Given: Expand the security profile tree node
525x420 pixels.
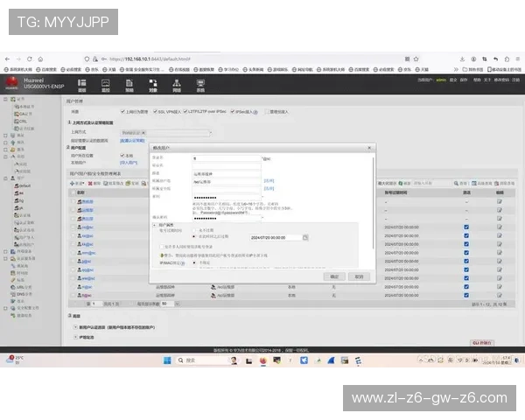Looking at the screenshot, I should tap(5, 308).
